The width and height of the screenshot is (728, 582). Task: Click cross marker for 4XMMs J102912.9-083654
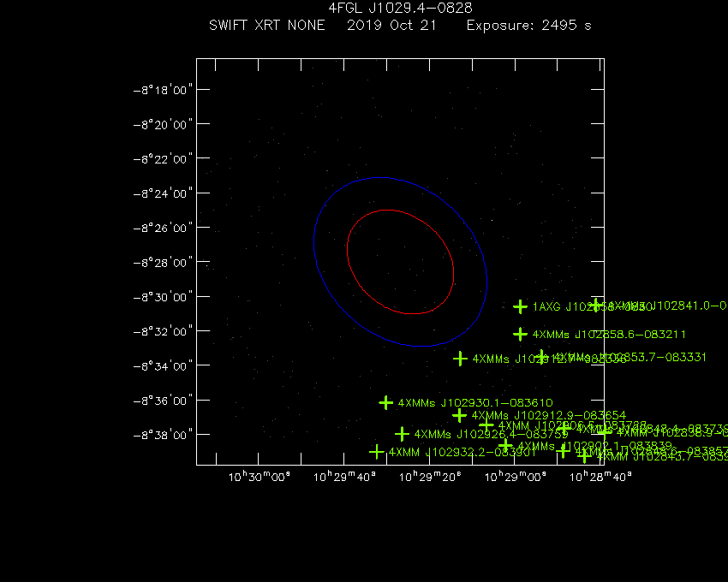459,415
